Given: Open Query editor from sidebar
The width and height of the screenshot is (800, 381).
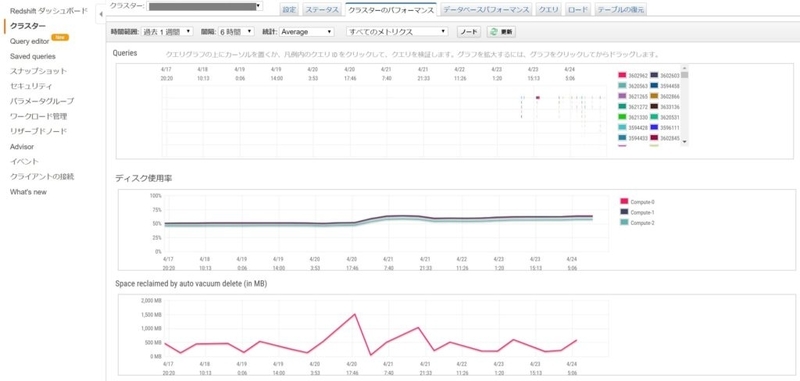Looking at the screenshot, I should coord(30,41).
